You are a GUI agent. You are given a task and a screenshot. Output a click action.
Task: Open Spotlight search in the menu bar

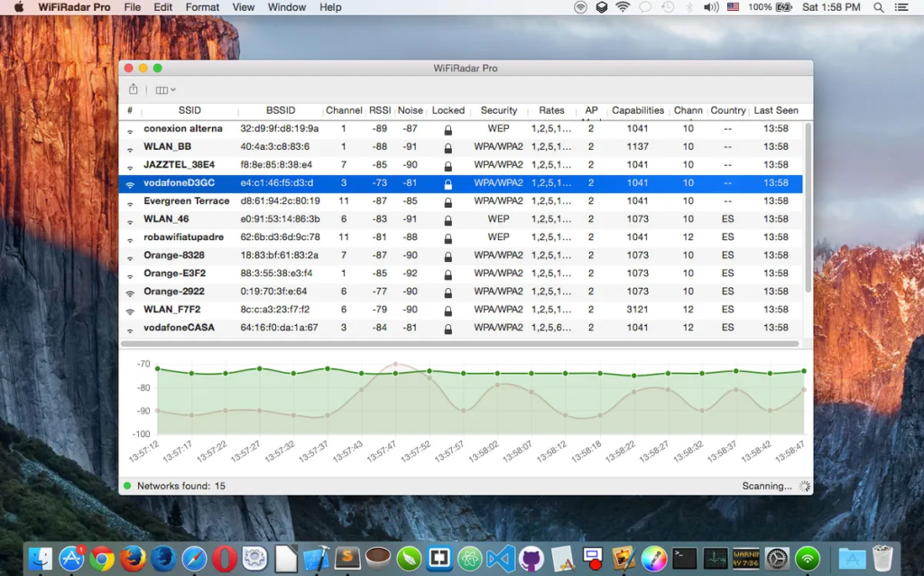click(878, 7)
